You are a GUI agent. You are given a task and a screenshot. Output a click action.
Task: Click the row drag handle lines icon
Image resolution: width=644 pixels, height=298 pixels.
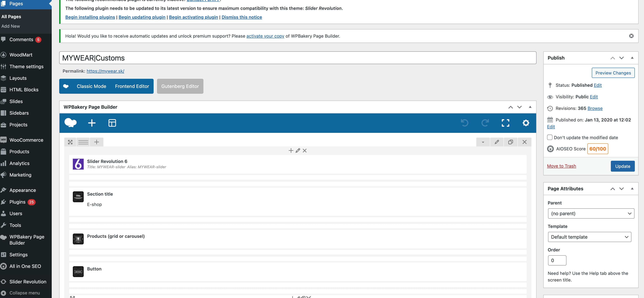coord(83,142)
